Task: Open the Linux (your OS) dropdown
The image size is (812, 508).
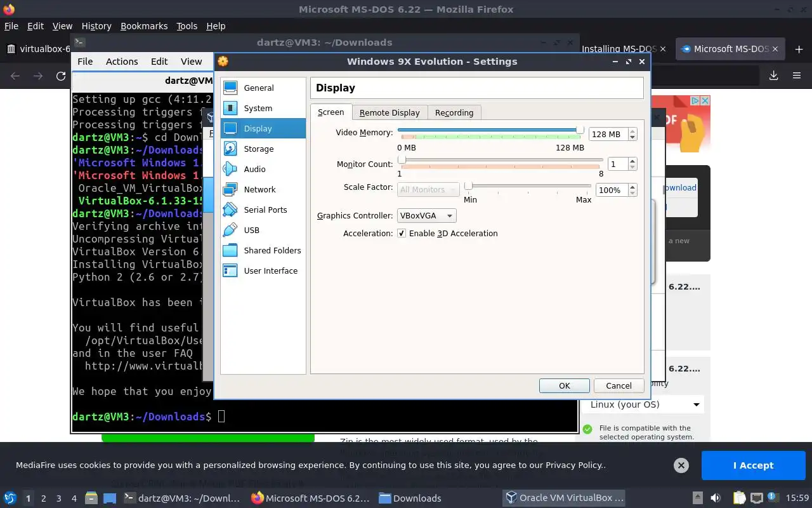Action: tap(643, 404)
